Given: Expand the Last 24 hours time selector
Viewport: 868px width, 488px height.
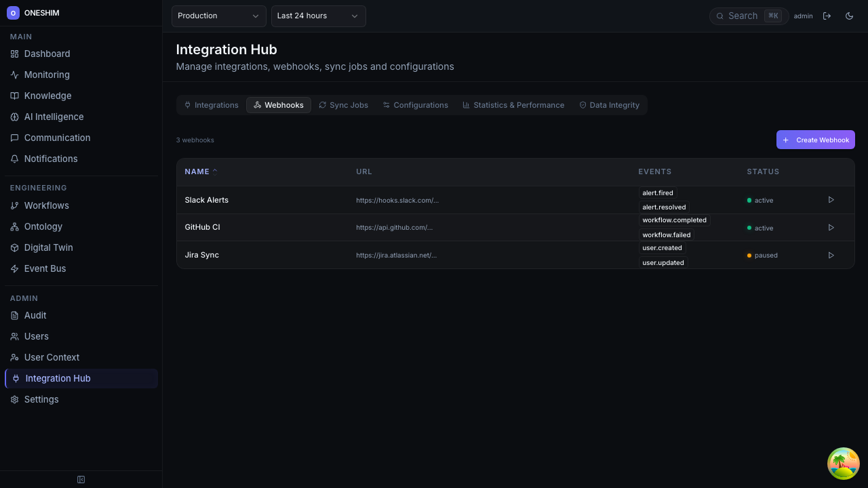Looking at the screenshot, I should coord(318,16).
